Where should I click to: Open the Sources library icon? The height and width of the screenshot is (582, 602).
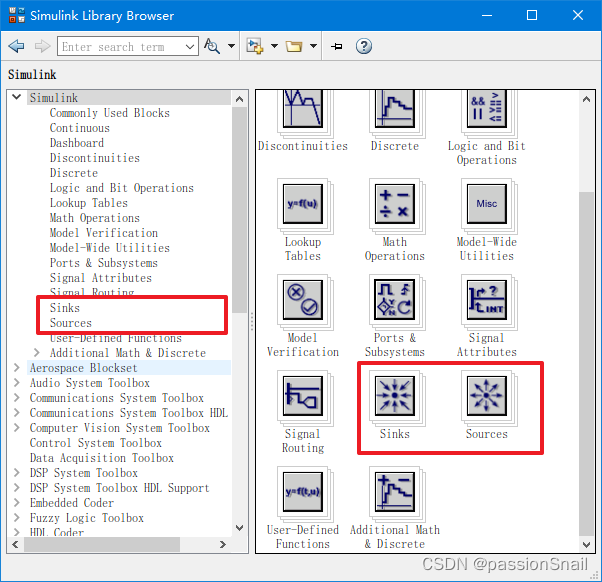[x=486, y=396]
